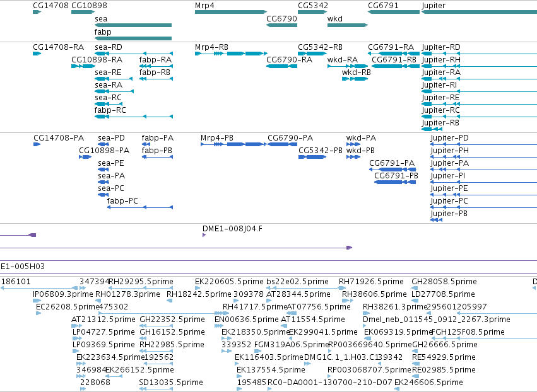Select protein label Mrp4-PB
The width and height of the screenshot is (537, 392).
coord(217,138)
